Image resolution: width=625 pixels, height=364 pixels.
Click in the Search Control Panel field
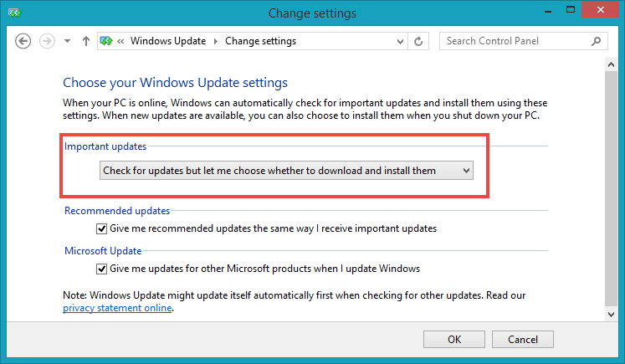pyautogui.click(x=516, y=41)
